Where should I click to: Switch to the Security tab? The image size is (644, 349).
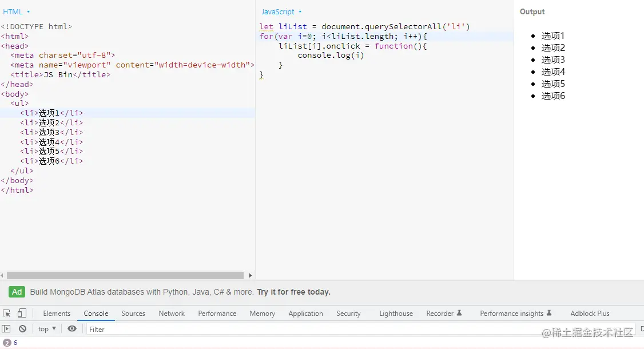coord(348,313)
